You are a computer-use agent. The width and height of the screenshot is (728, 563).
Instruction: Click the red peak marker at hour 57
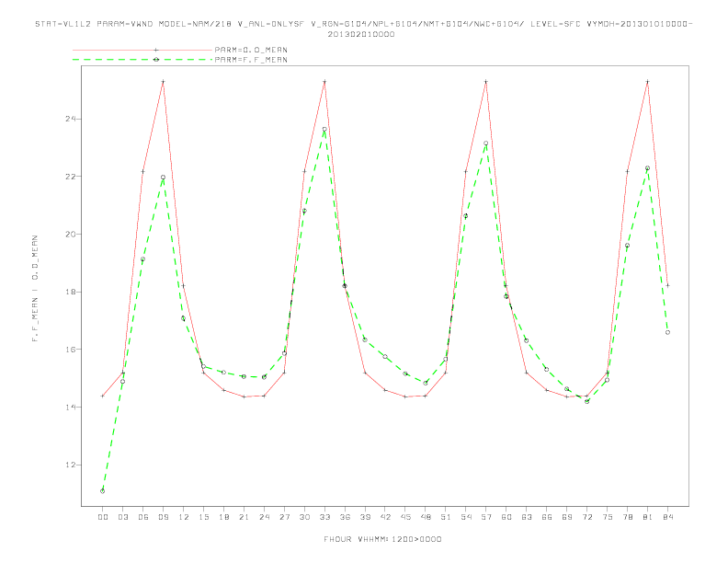pos(486,82)
